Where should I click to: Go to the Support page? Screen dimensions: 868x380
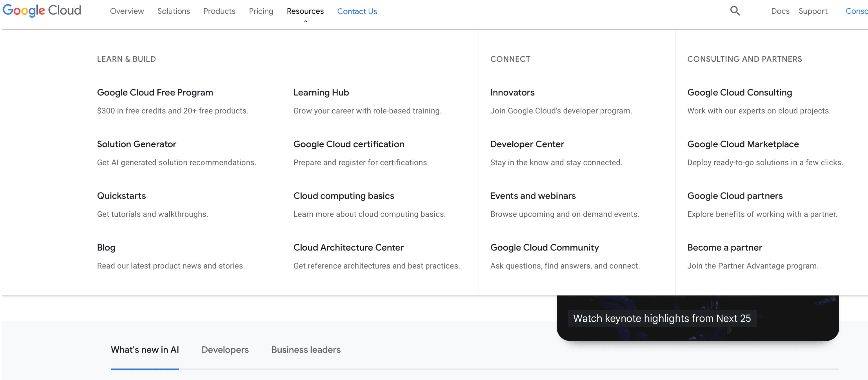click(x=813, y=11)
